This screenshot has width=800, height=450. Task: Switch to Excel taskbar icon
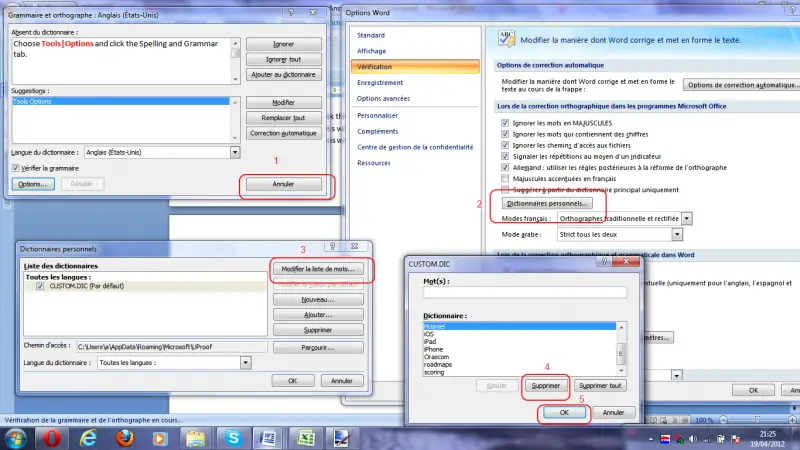pos(306,438)
